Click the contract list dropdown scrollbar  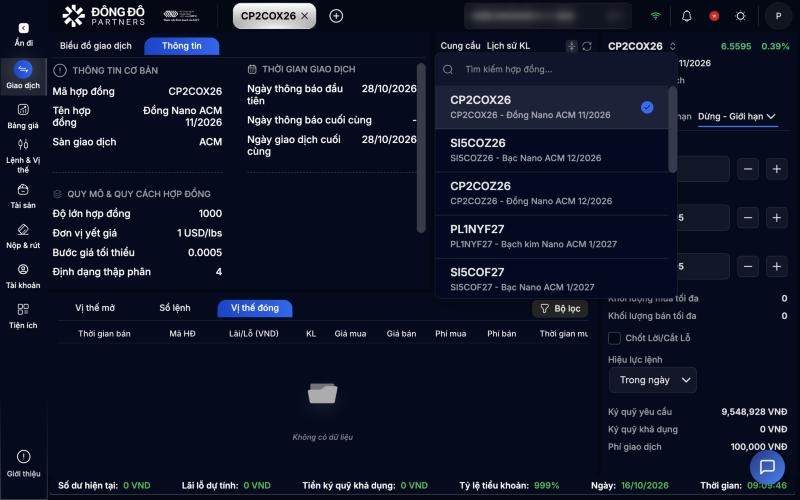tap(672, 130)
